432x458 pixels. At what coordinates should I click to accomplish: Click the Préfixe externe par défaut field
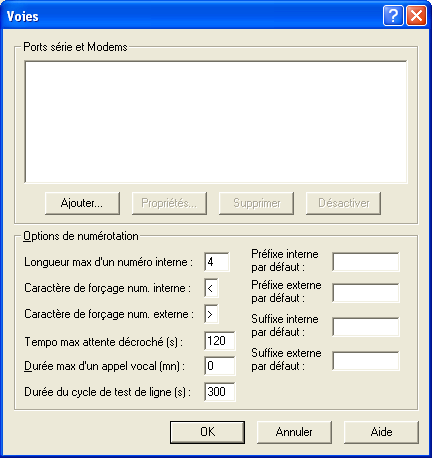coord(366,293)
